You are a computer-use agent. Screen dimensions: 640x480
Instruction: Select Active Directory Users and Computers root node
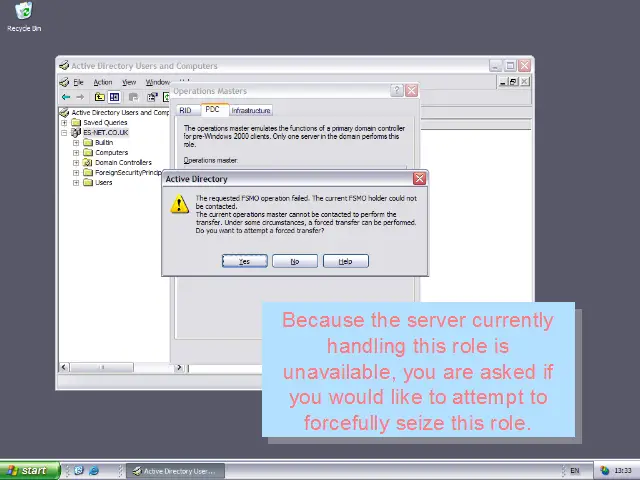pyautogui.click(x=120, y=112)
